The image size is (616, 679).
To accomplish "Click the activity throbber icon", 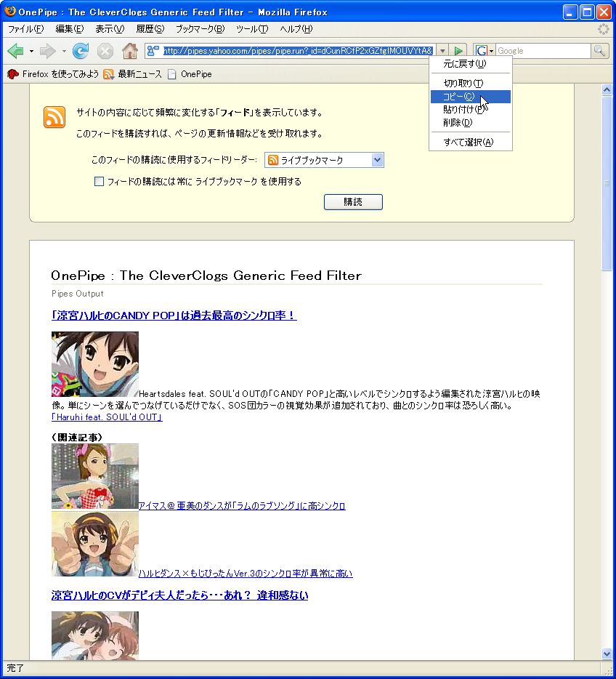I will pos(604,29).
